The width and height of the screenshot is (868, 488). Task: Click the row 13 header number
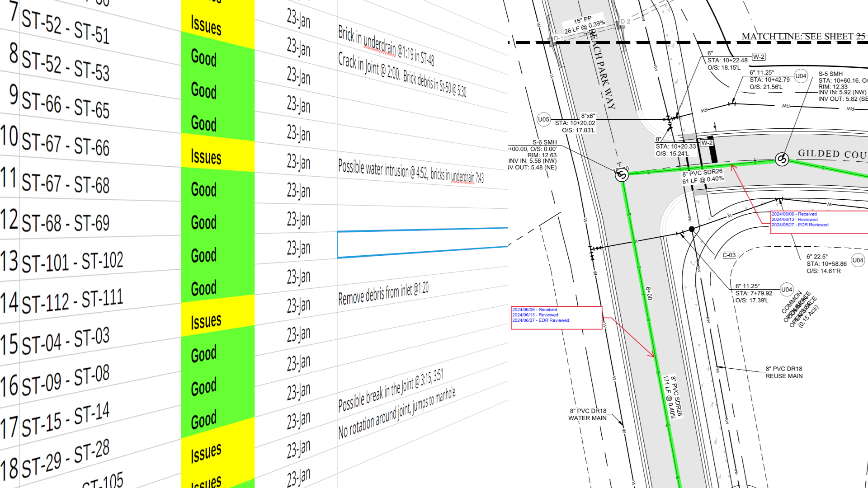9,261
